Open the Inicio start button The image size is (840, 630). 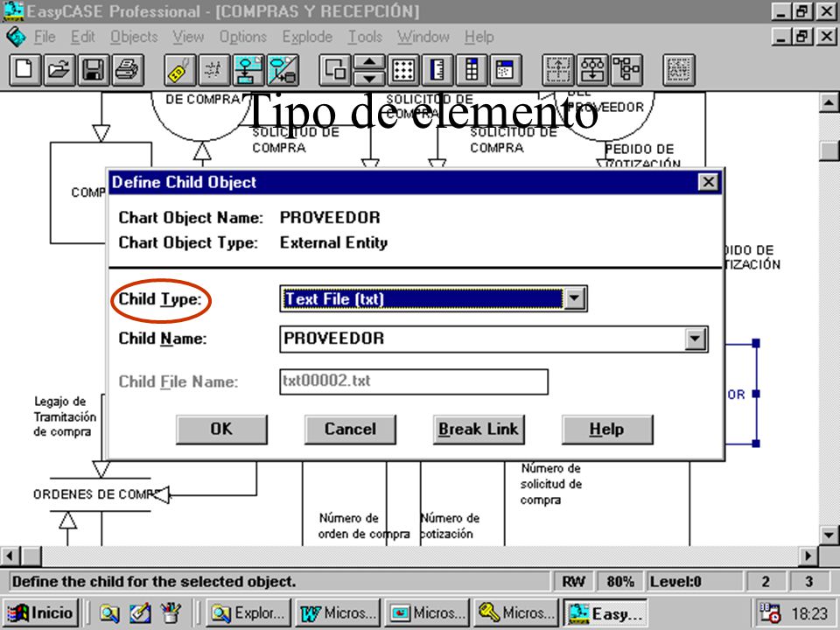[41, 612]
